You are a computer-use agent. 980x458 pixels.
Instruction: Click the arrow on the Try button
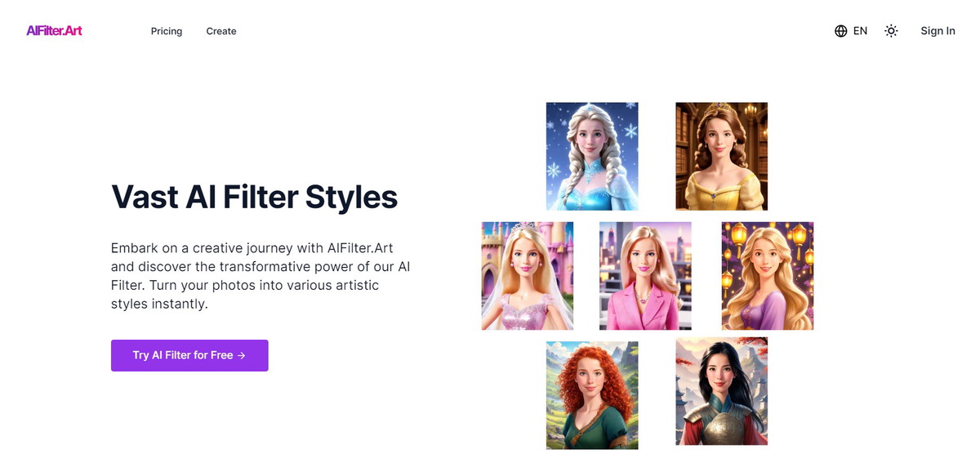(x=242, y=356)
